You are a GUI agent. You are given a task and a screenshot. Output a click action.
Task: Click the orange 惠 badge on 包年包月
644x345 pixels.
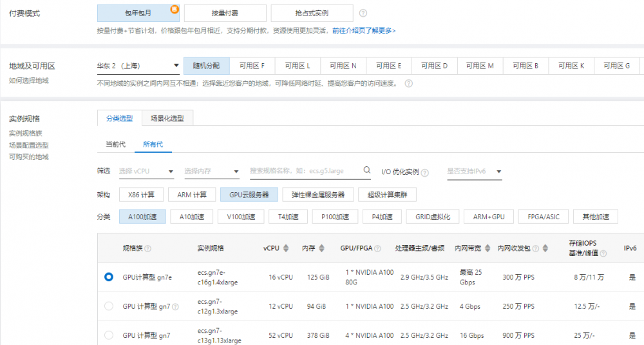[175, 9]
